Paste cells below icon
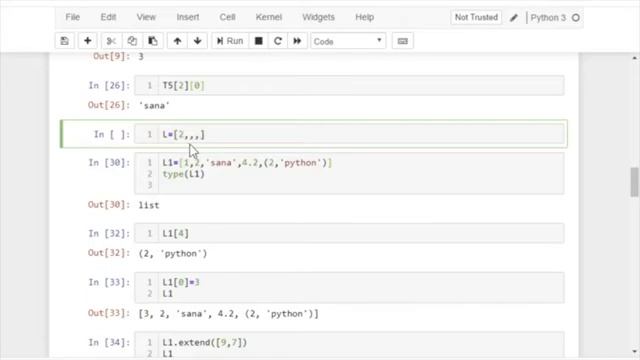The image size is (640, 360). pos(153,41)
